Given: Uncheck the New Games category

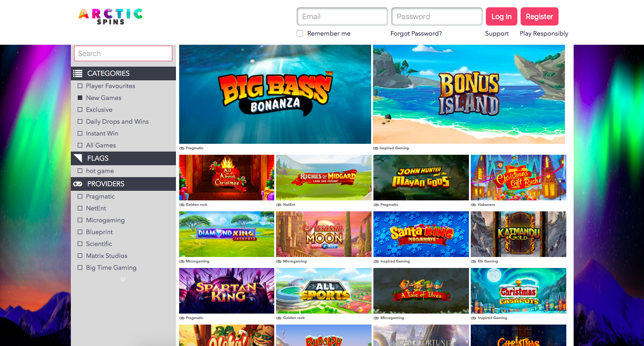Looking at the screenshot, I should pos(80,98).
